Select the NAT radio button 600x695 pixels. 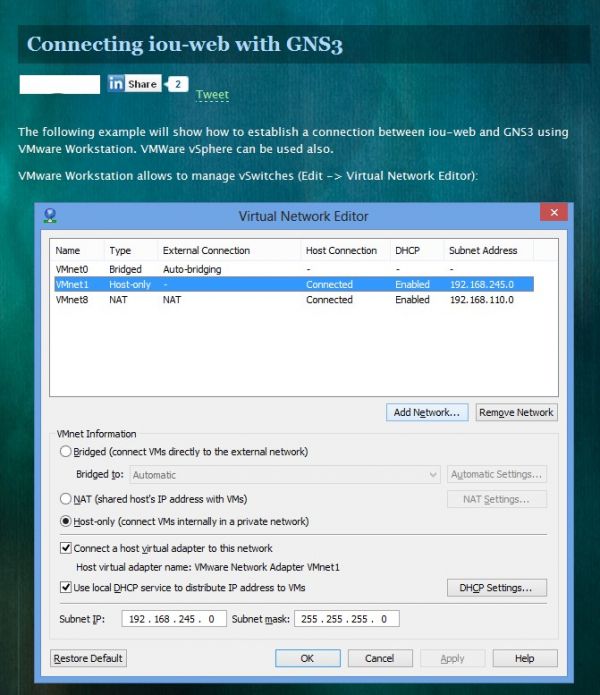click(x=66, y=499)
